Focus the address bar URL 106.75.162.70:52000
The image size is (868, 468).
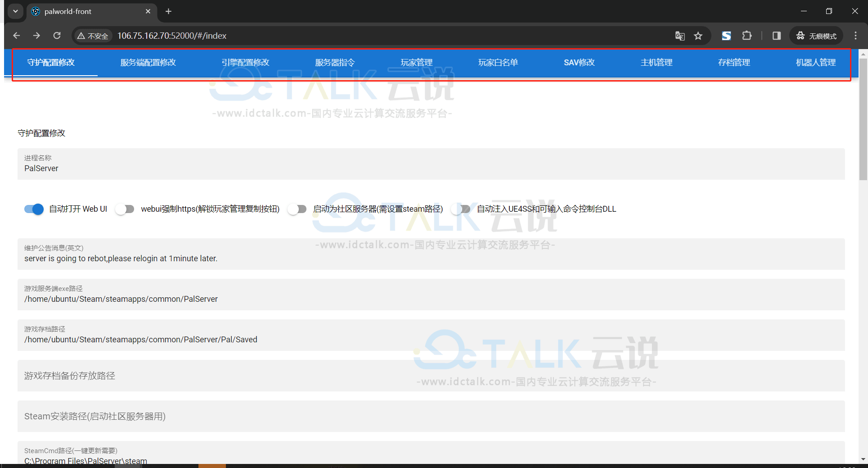[172, 36]
